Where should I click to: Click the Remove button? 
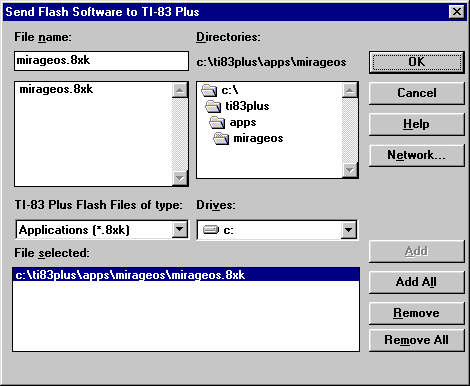(417, 313)
